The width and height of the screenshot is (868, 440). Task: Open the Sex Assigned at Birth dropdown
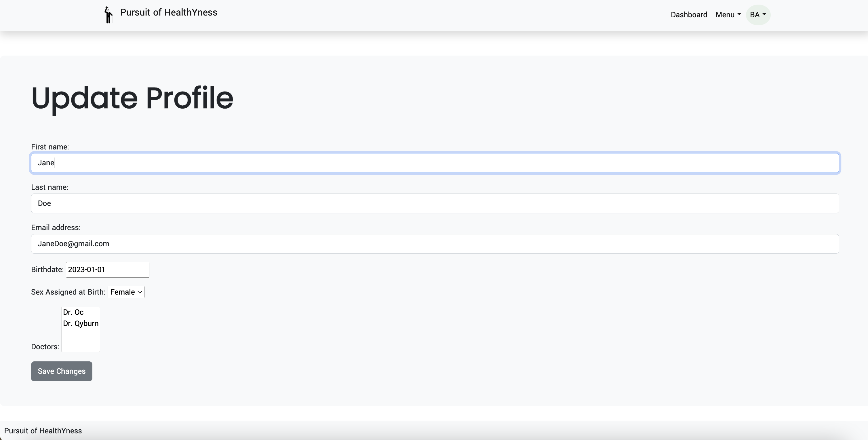(x=126, y=292)
